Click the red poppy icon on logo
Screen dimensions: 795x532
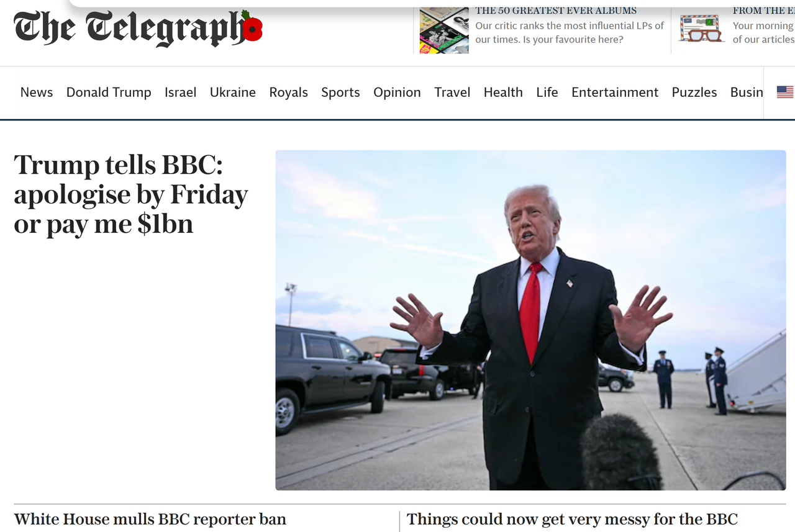(252, 27)
